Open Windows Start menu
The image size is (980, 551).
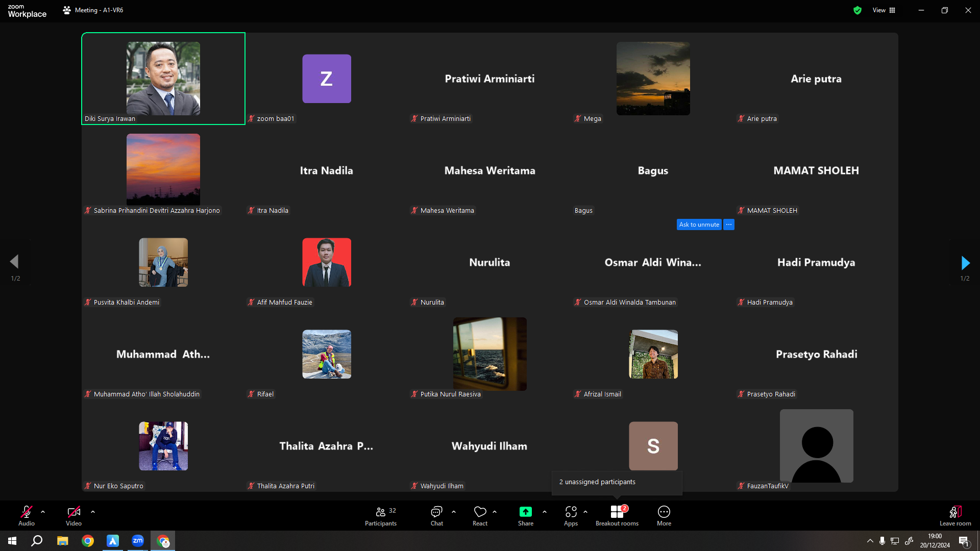coord(12,541)
